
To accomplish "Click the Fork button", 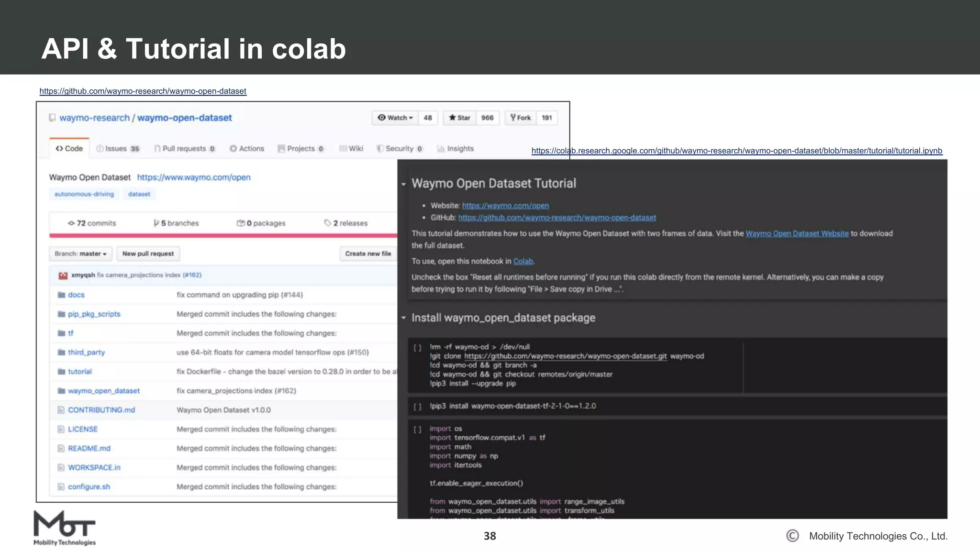I will point(521,118).
